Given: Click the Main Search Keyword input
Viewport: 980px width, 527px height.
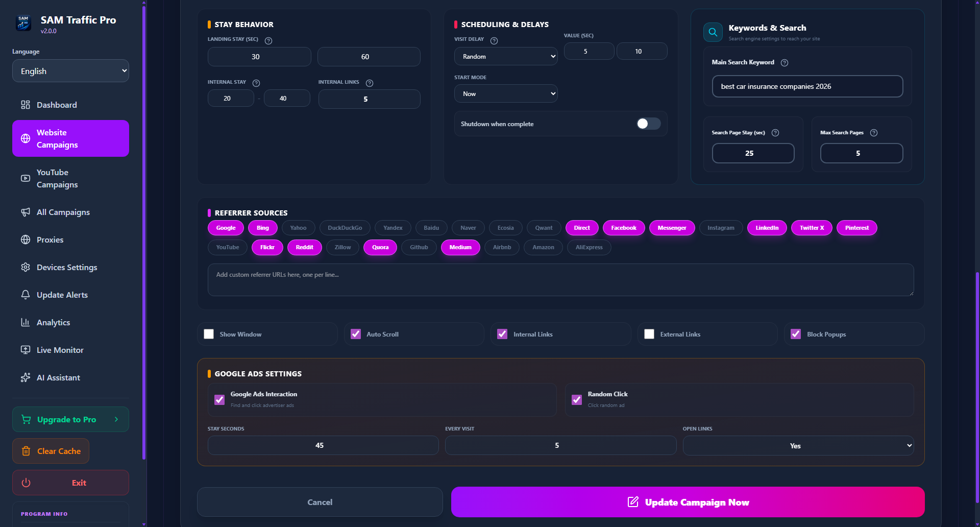Looking at the screenshot, I should click(x=807, y=86).
